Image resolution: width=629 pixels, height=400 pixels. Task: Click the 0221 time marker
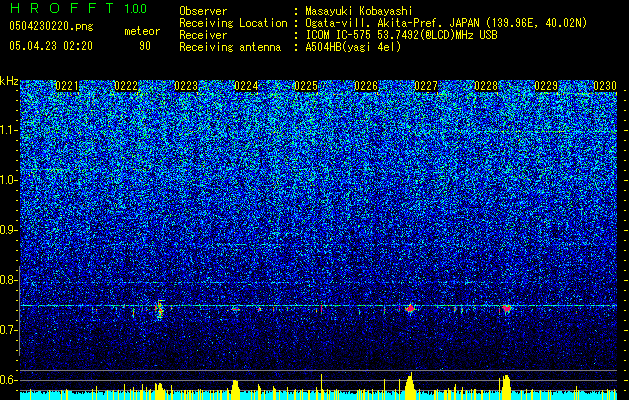click(67, 86)
